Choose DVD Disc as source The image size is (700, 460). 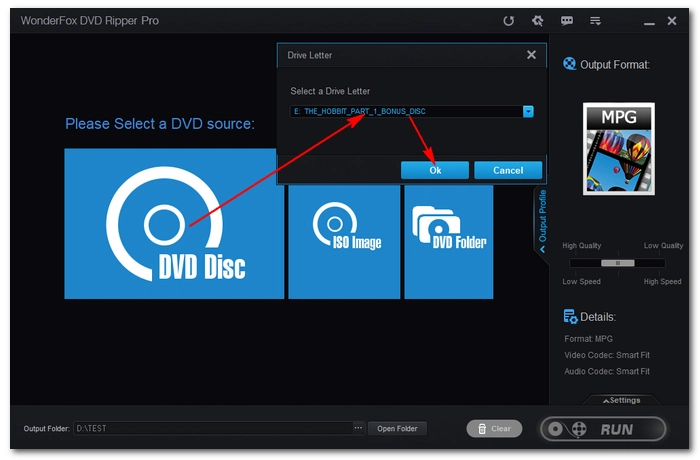tap(174, 223)
